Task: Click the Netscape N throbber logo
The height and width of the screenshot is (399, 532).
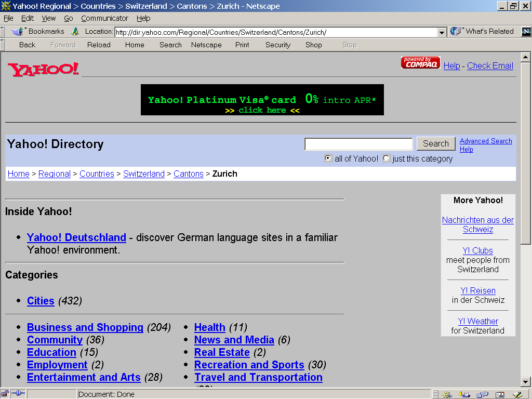Action: click(526, 32)
